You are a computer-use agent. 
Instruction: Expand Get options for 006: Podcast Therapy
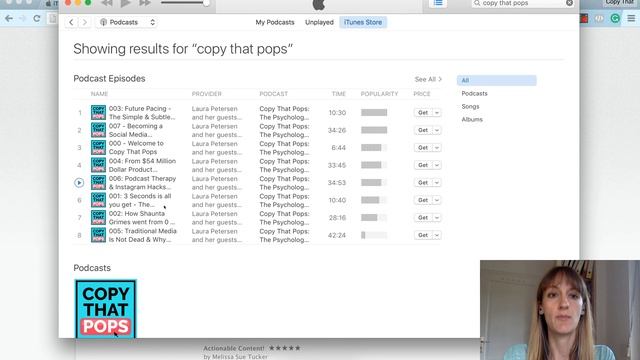(x=437, y=183)
